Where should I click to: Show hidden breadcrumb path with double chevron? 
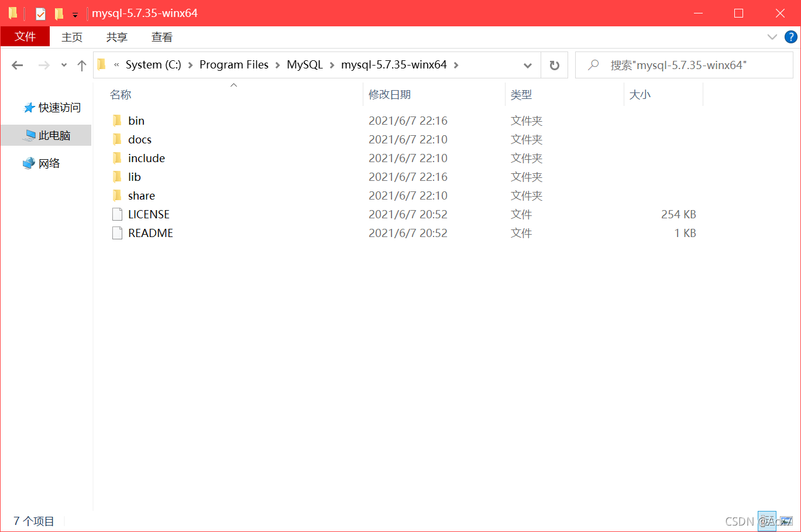pyautogui.click(x=116, y=65)
